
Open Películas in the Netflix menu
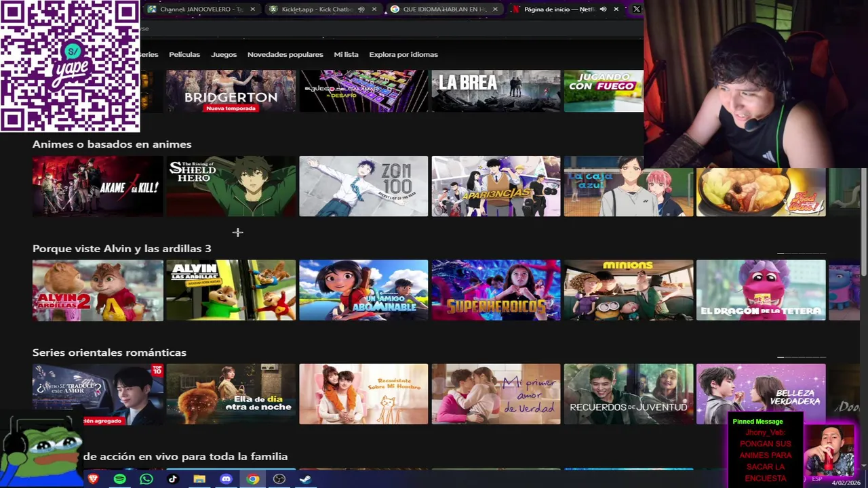(184, 54)
